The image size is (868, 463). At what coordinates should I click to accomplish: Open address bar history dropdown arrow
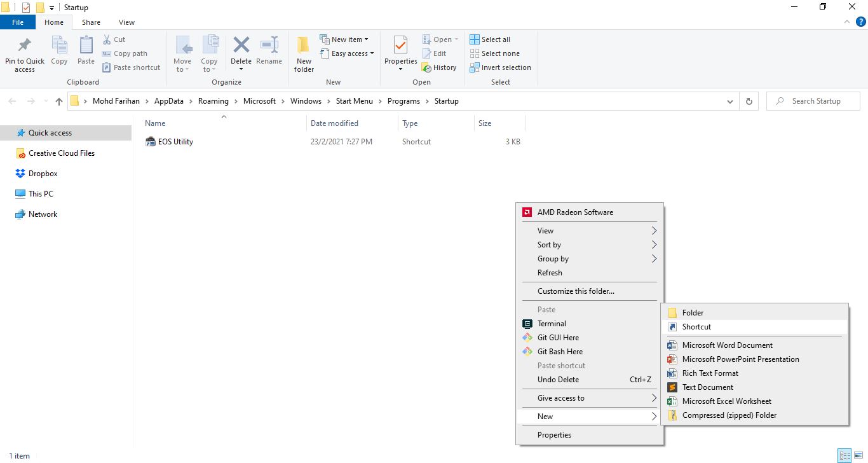tap(729, 101)
